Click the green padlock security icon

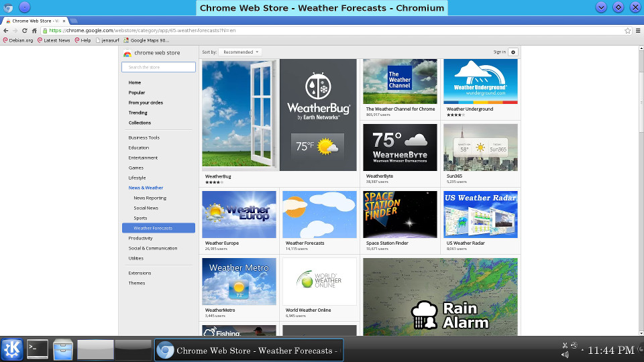click(45, 30)
